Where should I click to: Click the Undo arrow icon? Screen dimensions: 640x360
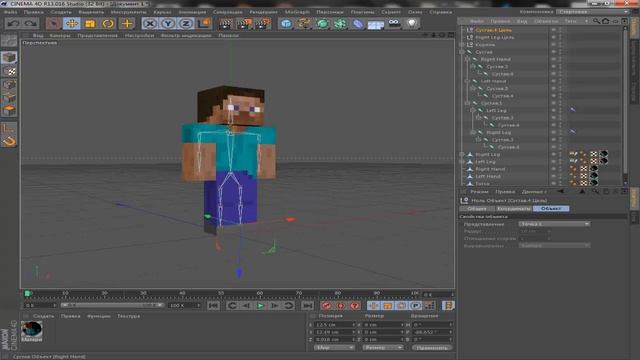[x=13, y=24]
